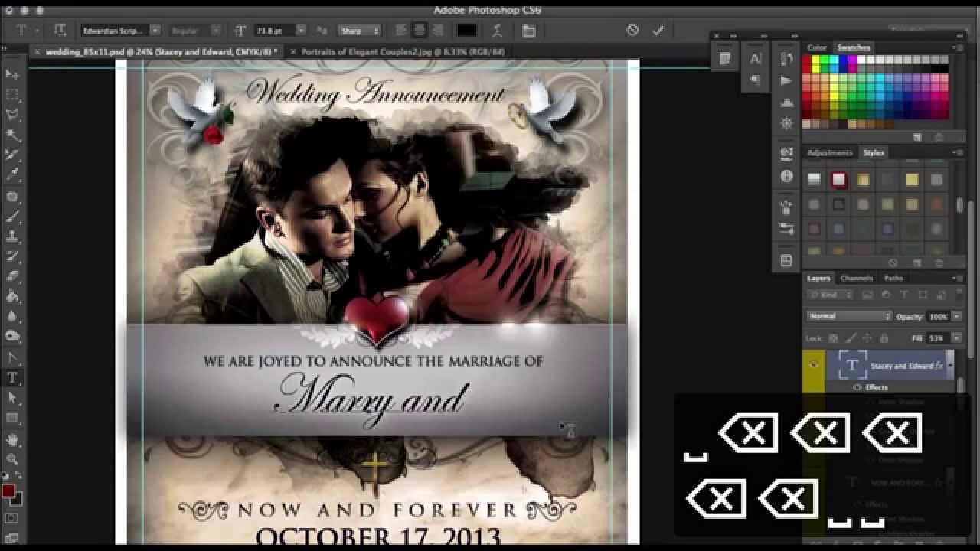This screenshot has width=980, height=551.
Task: Toggle lock all for layer
Action: point(884,337)
